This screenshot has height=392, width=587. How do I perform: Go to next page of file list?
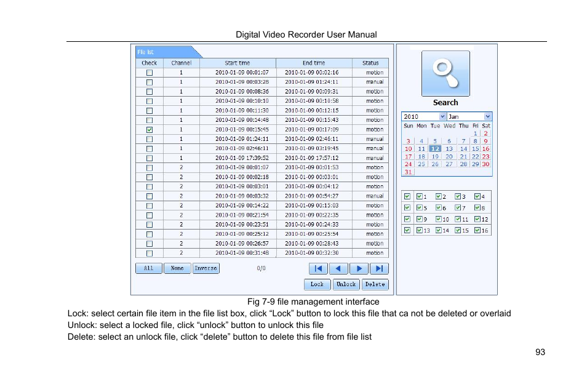(359, 268)
